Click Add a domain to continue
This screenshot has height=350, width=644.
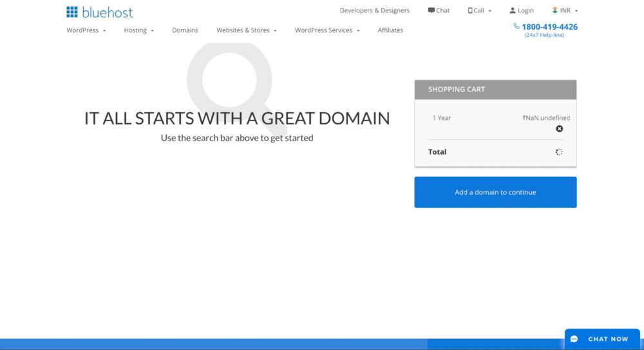tap(495, 192)
